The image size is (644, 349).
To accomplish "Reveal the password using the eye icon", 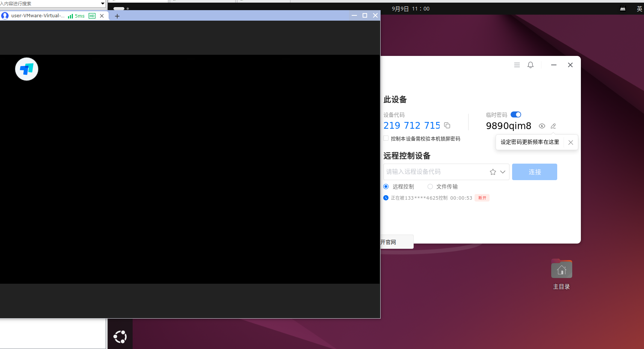I will pyautogui.click(x=541, y=126).
